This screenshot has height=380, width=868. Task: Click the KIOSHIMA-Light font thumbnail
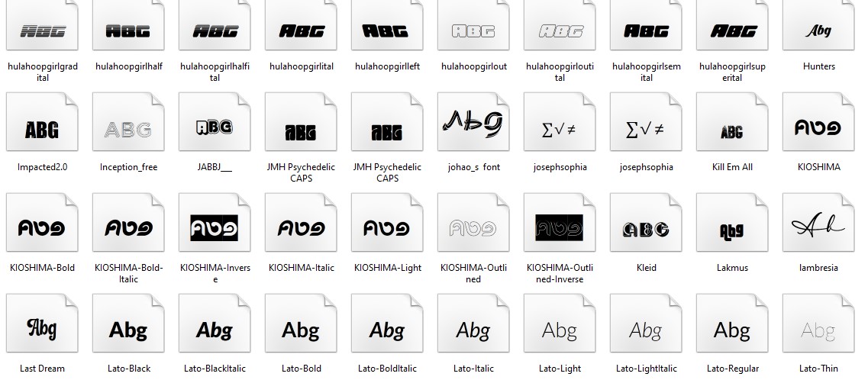[x=387, y=229]
